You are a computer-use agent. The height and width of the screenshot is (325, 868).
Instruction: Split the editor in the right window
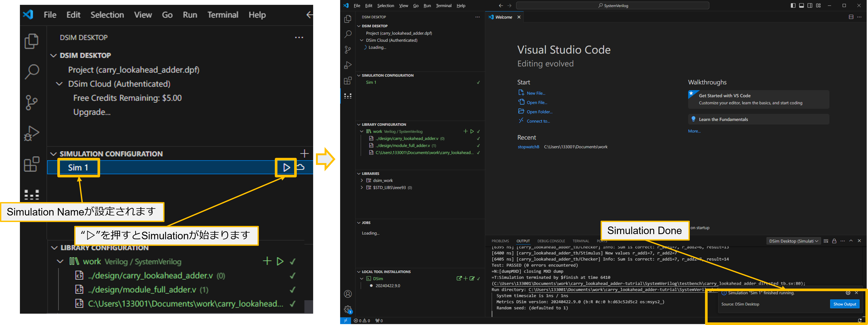[851, 17]
